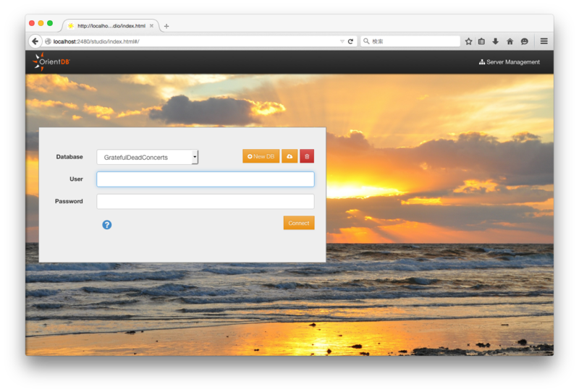Click the cloud import database icon
Screen dimensions: 579x392
point(289,156)
